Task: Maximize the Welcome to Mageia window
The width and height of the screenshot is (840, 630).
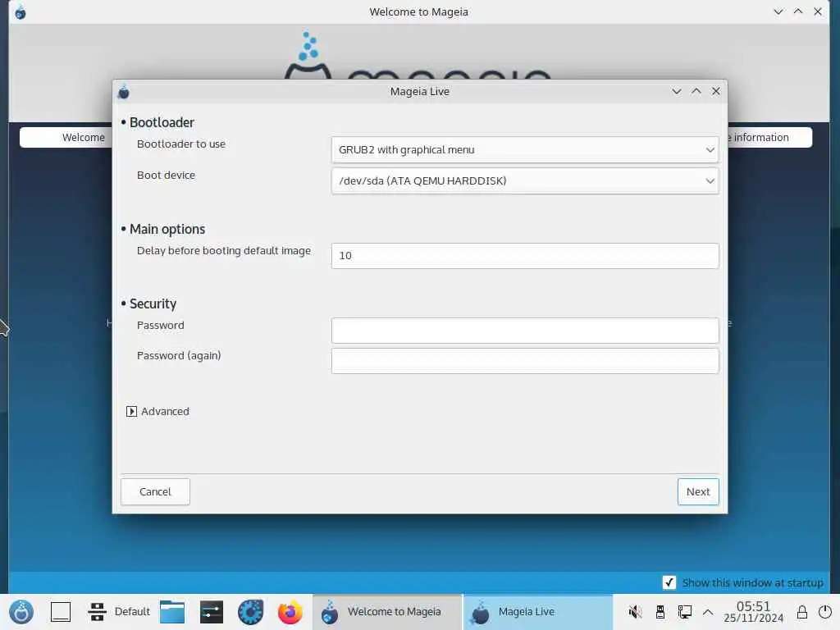Action: 798,11
